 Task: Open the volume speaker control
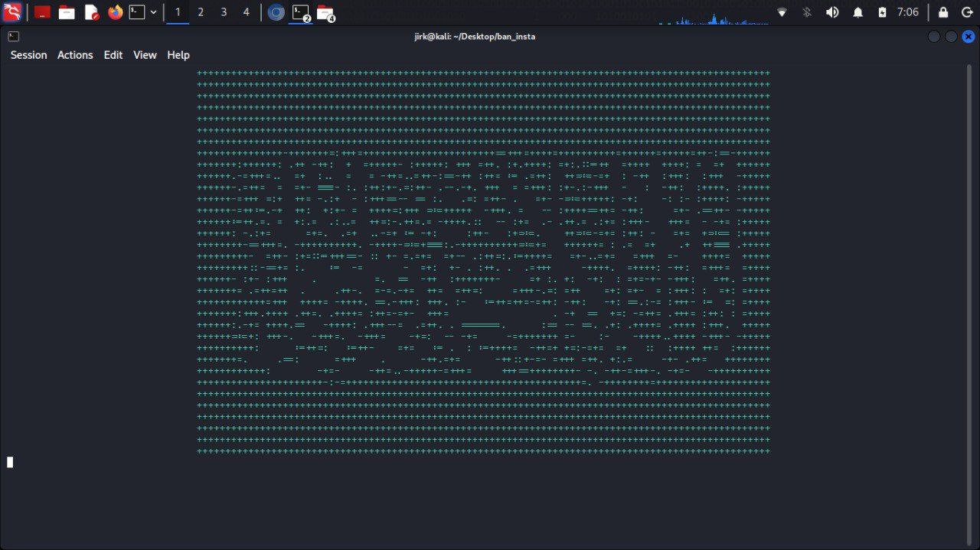[832, 12]
